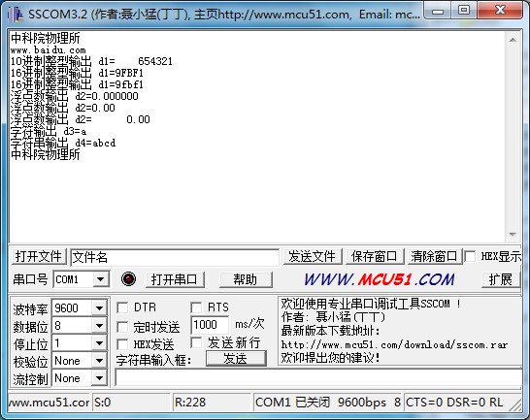Image resolution: width=530 pixels, height=420 pixels.
Task: Minimize the SSCOM window
Action: pos(438,11)
